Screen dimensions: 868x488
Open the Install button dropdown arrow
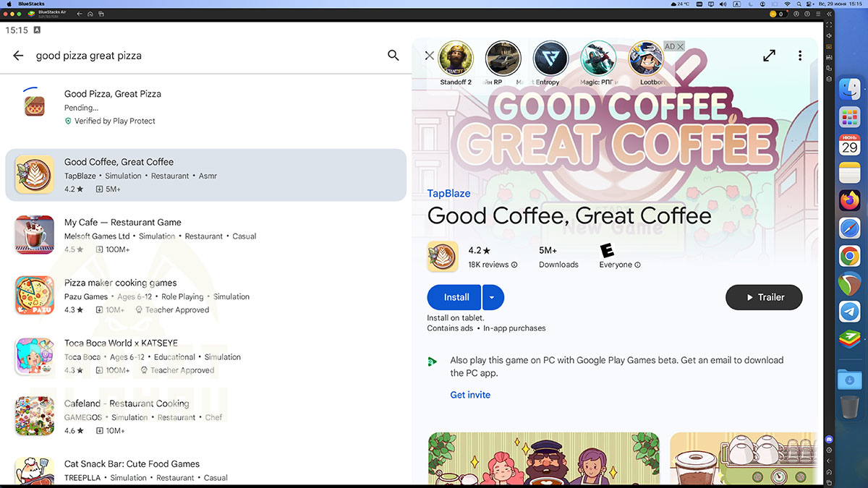[x=493, y=297]
